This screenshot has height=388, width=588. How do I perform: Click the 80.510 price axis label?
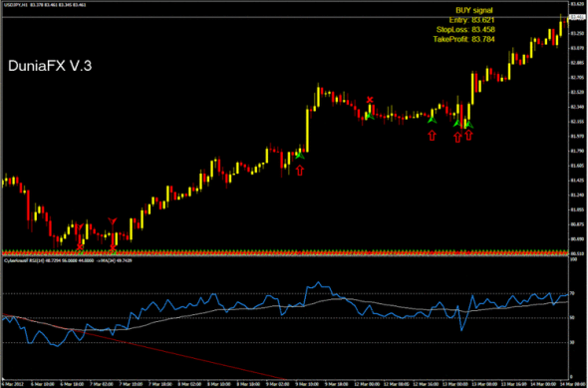click(x=577, y=254)
